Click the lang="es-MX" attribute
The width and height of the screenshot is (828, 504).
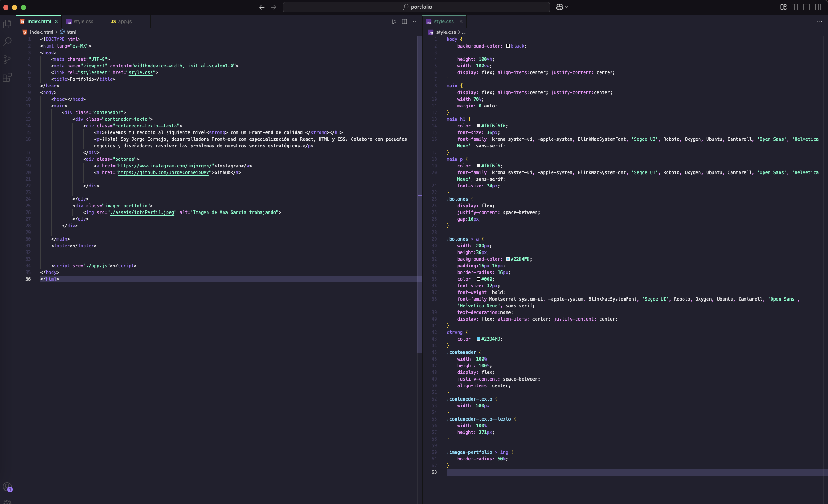coord(72,46)
